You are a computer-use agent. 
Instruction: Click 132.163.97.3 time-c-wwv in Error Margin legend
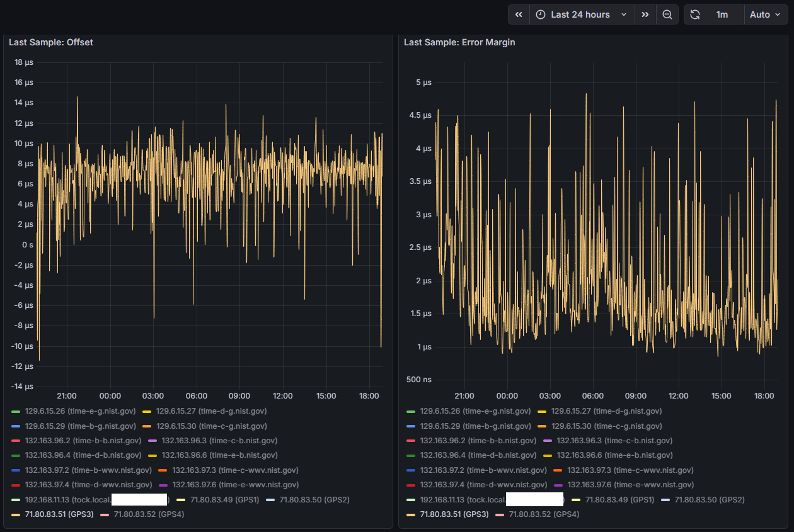coord(630,470)
